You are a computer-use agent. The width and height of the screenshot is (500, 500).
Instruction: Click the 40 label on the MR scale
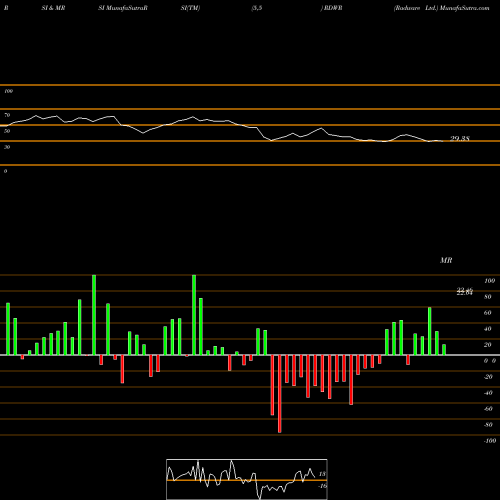tap(487, 329)
